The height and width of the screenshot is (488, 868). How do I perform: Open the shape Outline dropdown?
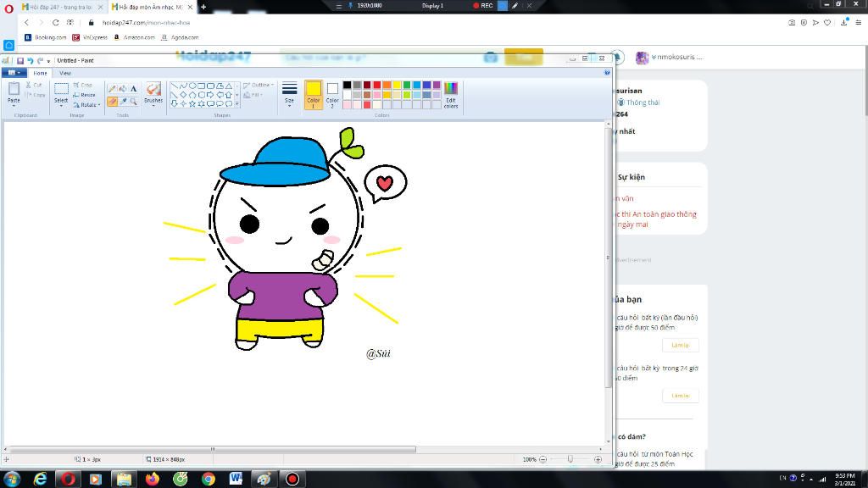pos(259,86)
